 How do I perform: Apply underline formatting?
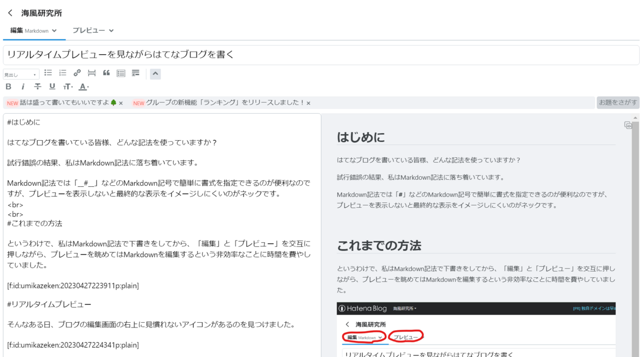point(52,86)
